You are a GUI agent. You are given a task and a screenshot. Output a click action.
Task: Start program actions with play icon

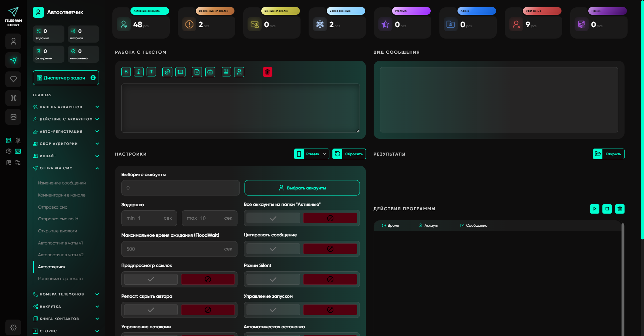pos(594,209)
